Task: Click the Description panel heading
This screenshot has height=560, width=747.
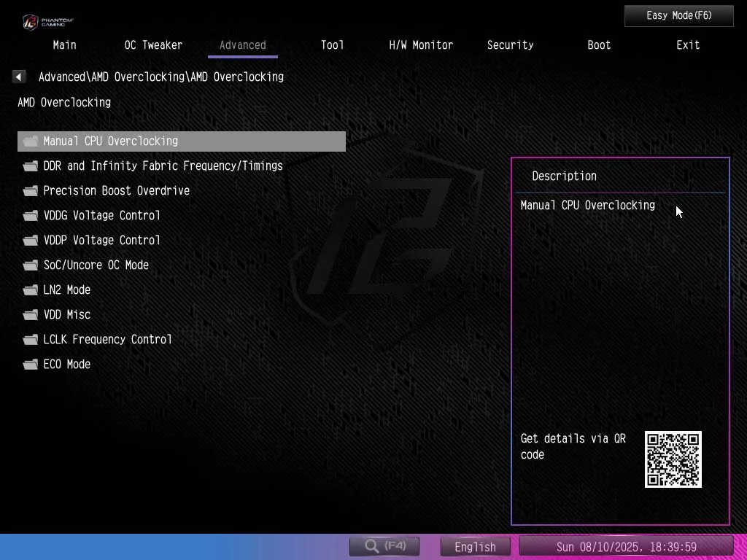Action: tap(564, 176)
